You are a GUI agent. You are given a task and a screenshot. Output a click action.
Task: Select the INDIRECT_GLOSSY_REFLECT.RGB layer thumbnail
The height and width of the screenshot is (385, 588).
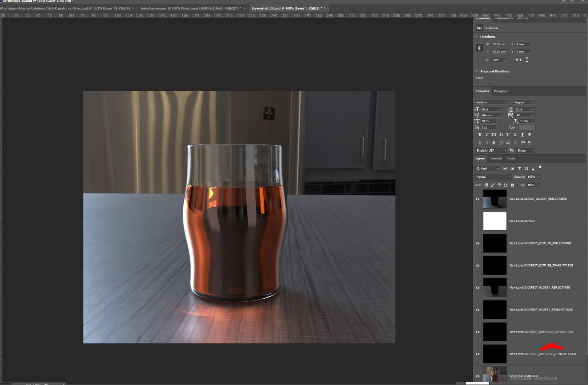tap(495, 287)
